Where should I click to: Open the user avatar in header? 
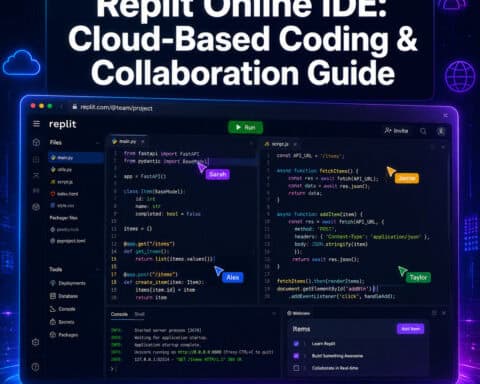[441, 131]
